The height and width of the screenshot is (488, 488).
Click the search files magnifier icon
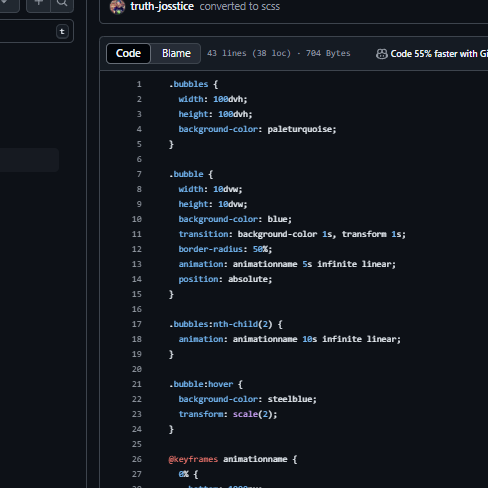[62, 3]
